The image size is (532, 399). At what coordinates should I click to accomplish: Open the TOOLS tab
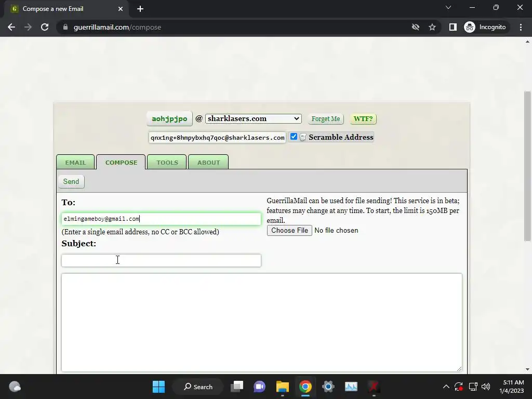[x=167, y=162]
